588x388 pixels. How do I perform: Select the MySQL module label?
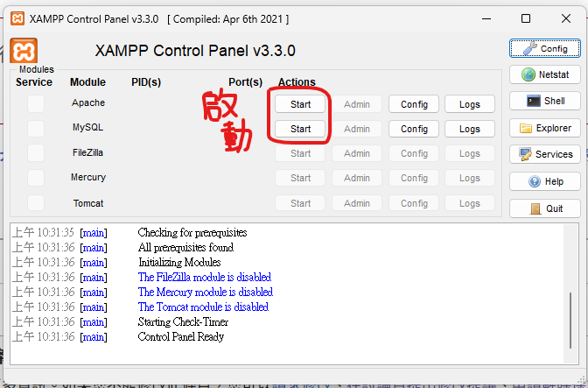(x=87, y=128)
